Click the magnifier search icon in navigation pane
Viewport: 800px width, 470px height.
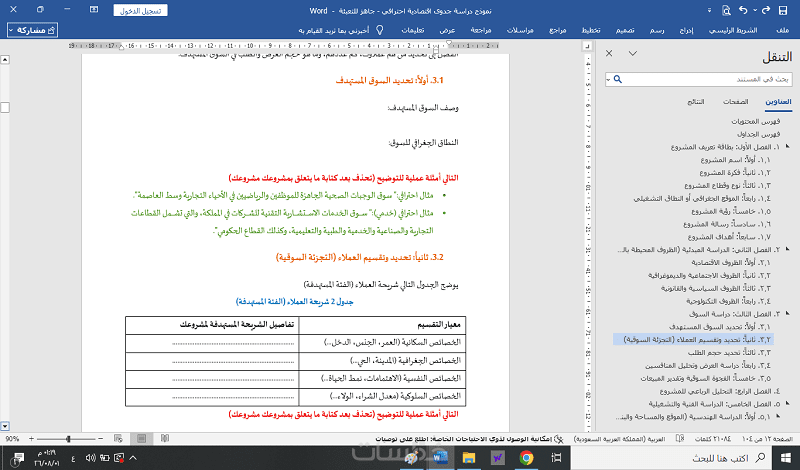(x=618, y=79)
